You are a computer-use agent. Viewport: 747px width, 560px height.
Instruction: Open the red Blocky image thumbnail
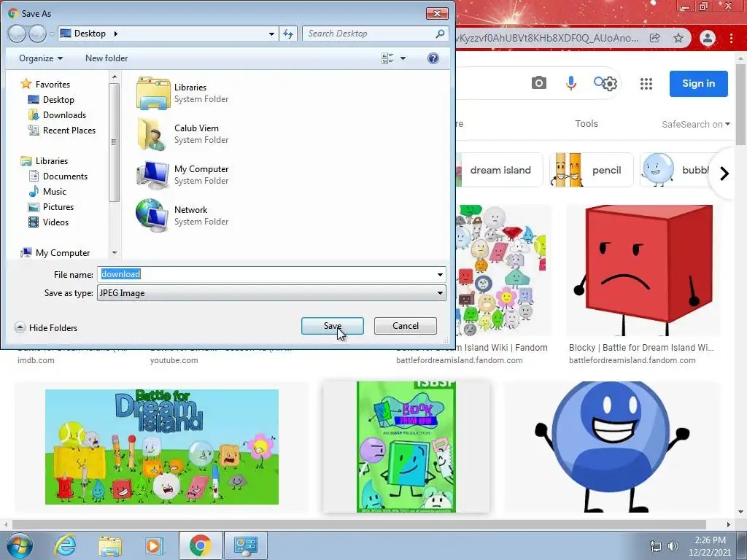(x=643, y=271)
